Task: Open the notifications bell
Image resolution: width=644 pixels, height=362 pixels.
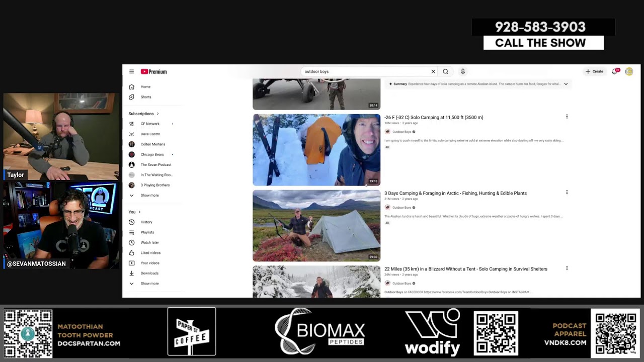Action: click(614, 71)
